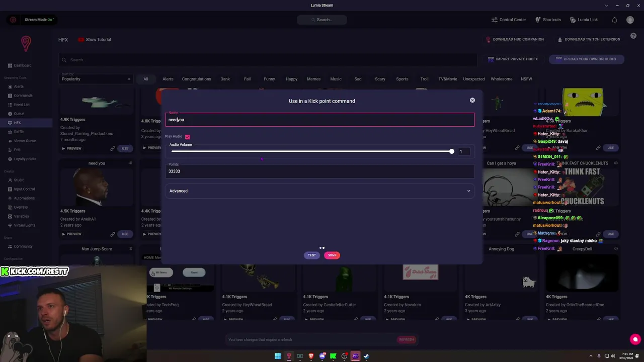The width and height of the screenshot is (644, 362).
Task: Select the NSFW category filter
Action: [x=526, y=79]
